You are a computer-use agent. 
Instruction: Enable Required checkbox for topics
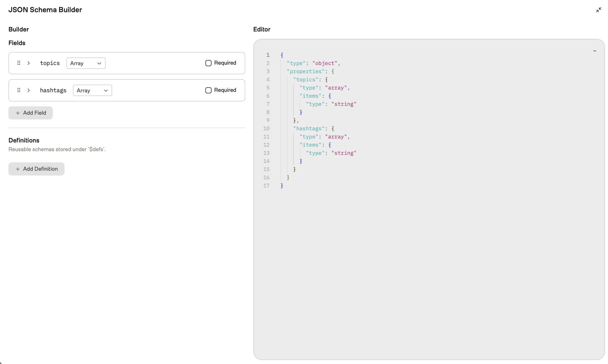[208, 63]
